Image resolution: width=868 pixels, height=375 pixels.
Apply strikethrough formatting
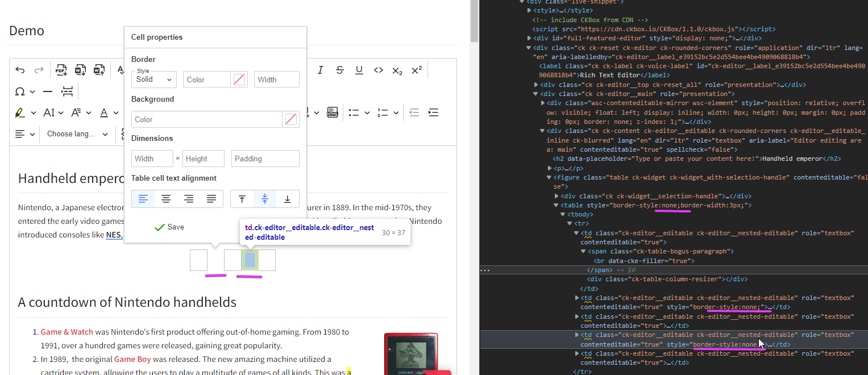point(340,70)
